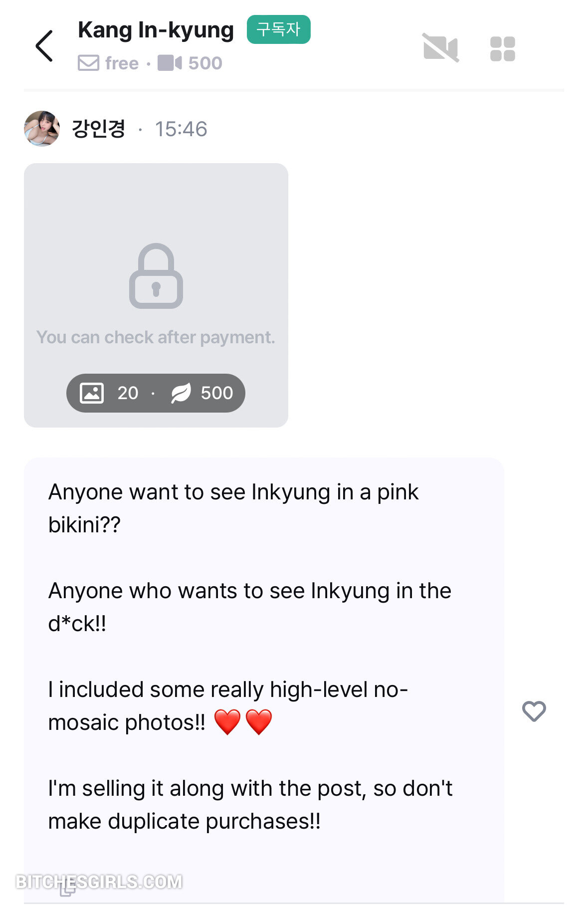
Task: Tap 'You can check after payment.' text
Action: click(x=156, y=337)
